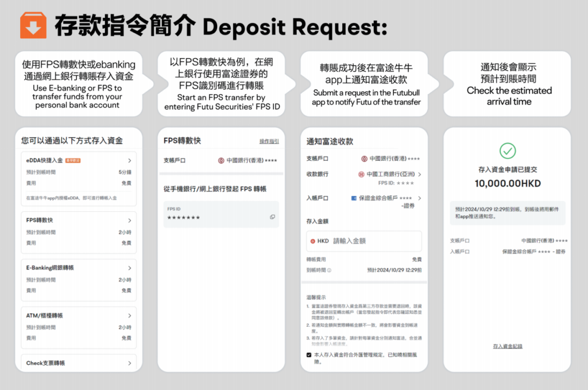The height and width of the screenshot is (390, 588).
Task: Click the ICBC logo beside 中國工商銀行(亞洲)
Action: click(x=361, y=175)
